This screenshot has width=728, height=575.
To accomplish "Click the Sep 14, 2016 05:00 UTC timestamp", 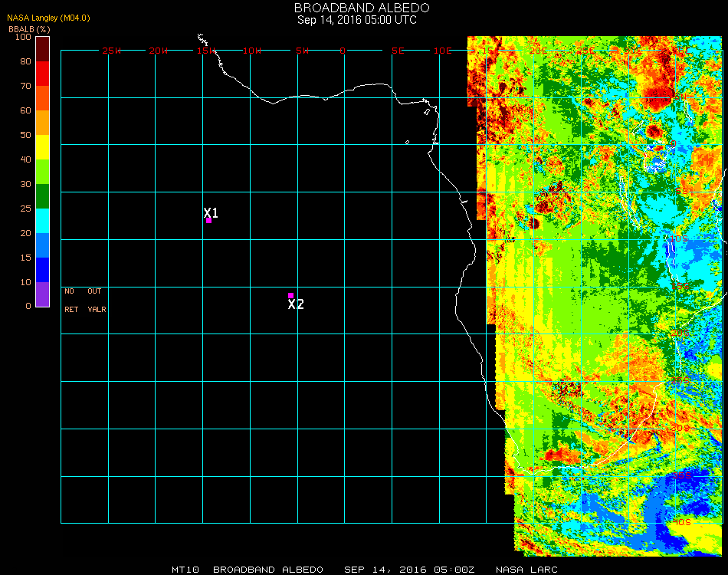I will [x=357, y=20].
